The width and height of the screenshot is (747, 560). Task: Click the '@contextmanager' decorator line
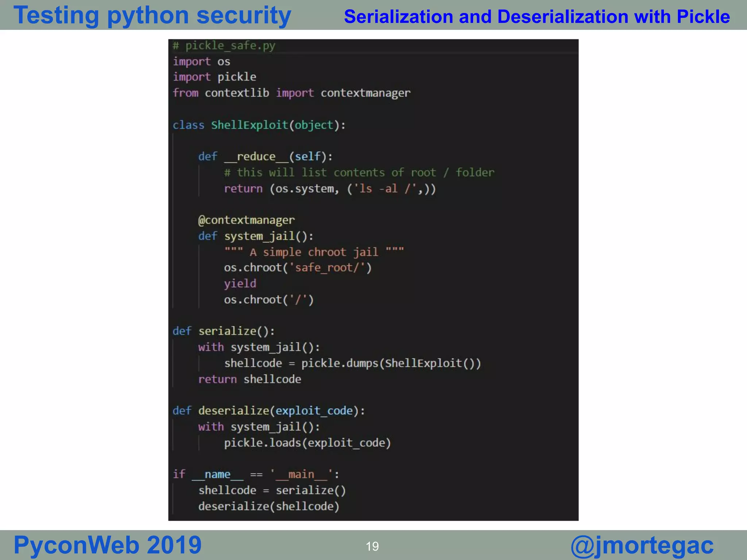click(246, 220)
